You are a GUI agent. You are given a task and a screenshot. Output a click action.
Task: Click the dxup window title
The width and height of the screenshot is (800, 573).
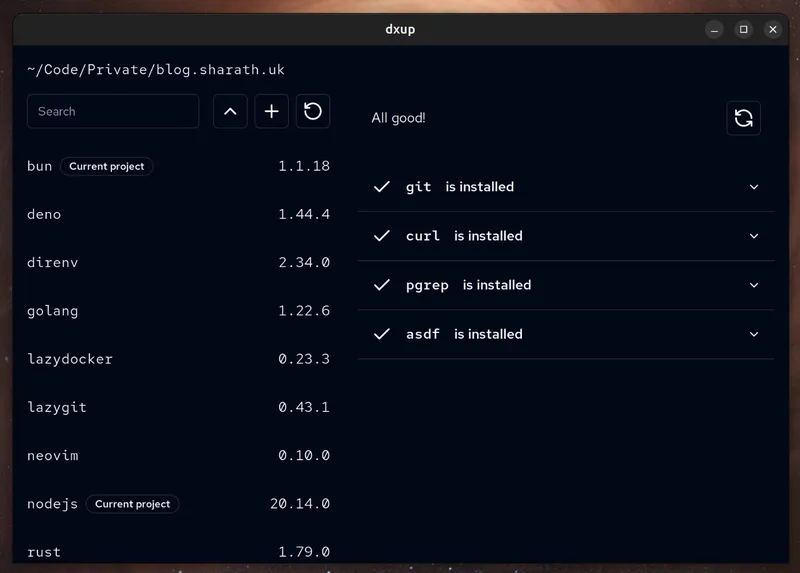coord(401,30)
